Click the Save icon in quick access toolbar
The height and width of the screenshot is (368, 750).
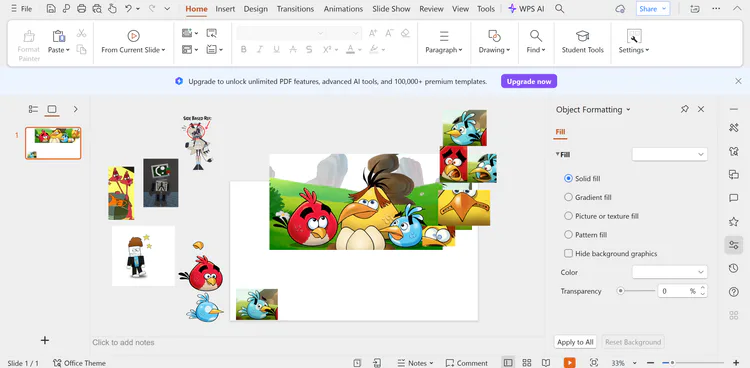tap(51, 9)
